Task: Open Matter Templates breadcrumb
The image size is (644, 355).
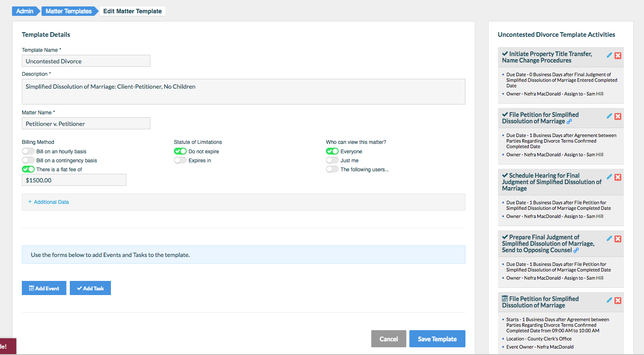Action: point(69,11)
